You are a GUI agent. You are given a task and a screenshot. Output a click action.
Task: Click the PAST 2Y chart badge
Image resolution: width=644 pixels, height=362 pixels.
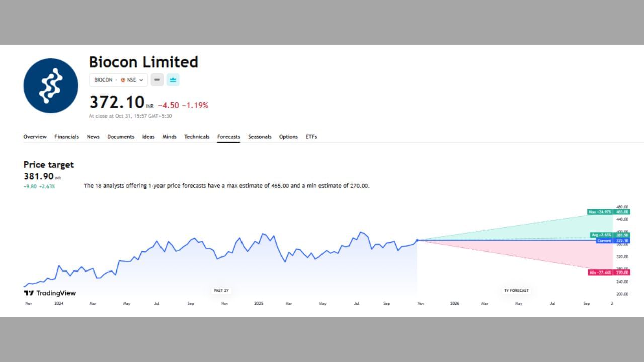pos(221,290)
